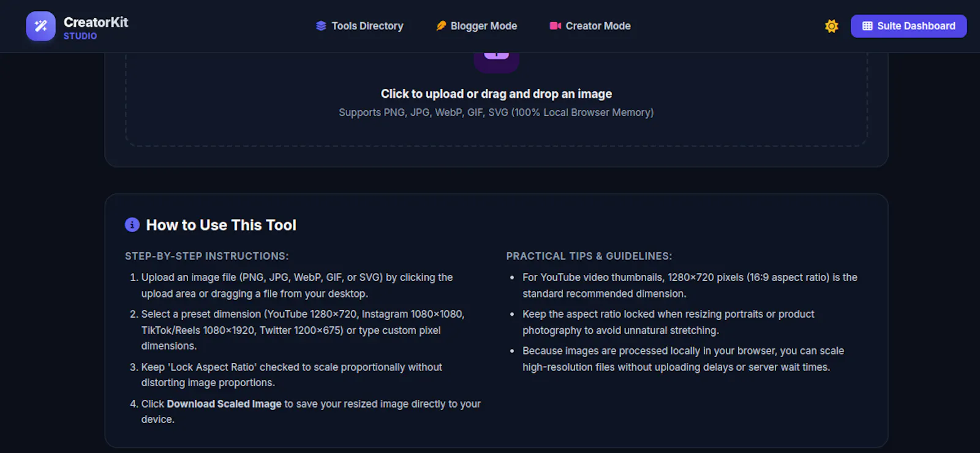Click the info icon beside How to Use This Tool

132,225
